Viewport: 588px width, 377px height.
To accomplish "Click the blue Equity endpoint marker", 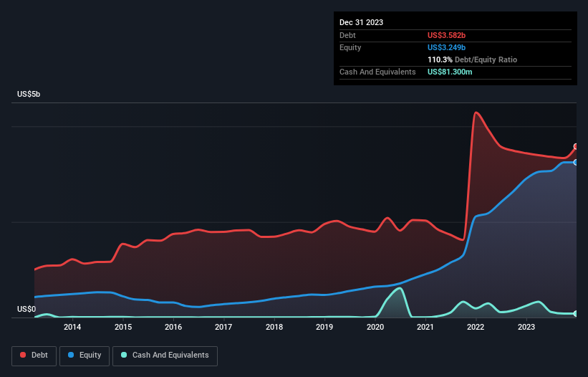I will point(576,163).
